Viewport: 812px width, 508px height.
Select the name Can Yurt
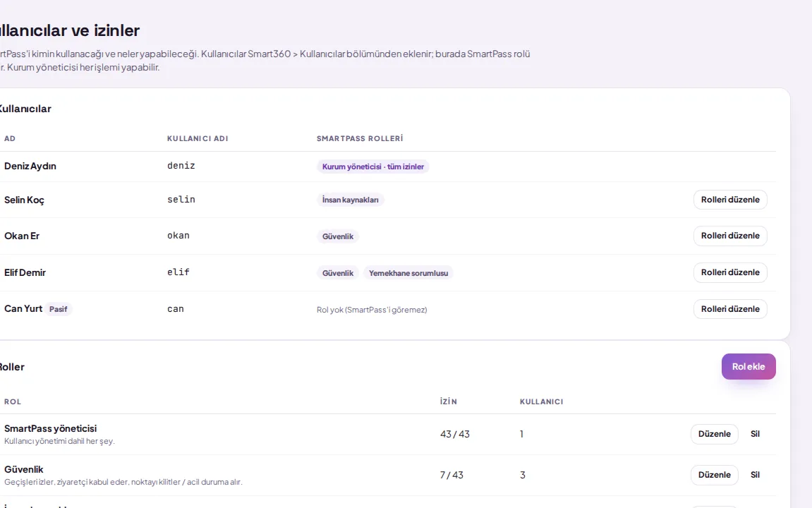(23, 308)
